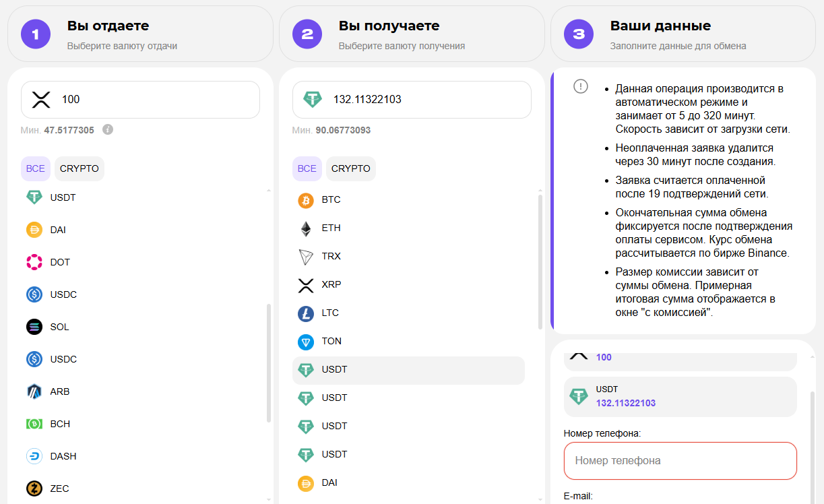Click the send currency list scrollbar

(269, 363)
